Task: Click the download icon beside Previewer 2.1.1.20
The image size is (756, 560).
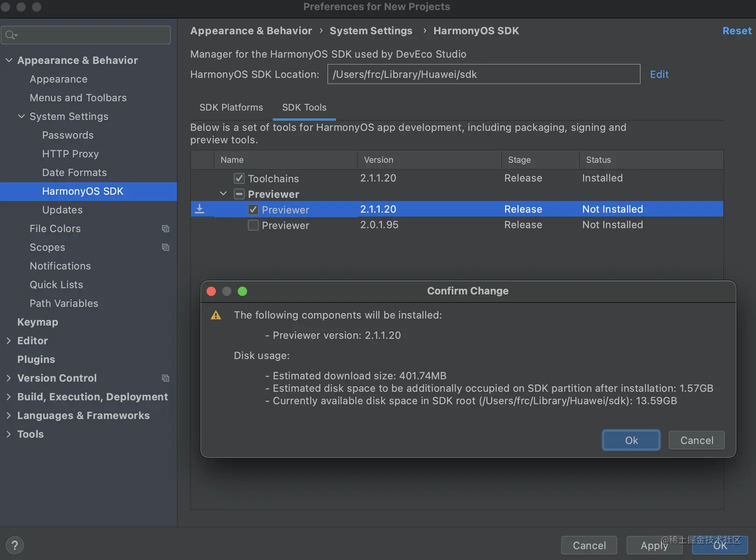Action: 199,209
